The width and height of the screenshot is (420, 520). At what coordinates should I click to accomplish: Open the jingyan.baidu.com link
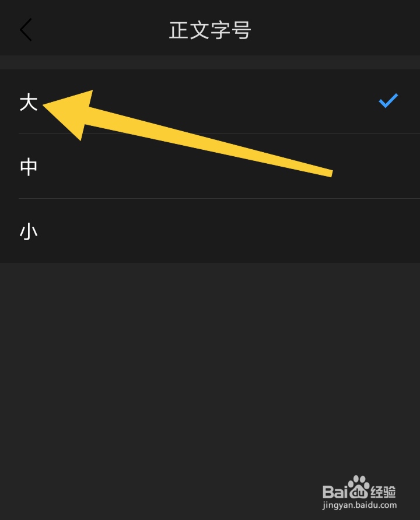359,505
